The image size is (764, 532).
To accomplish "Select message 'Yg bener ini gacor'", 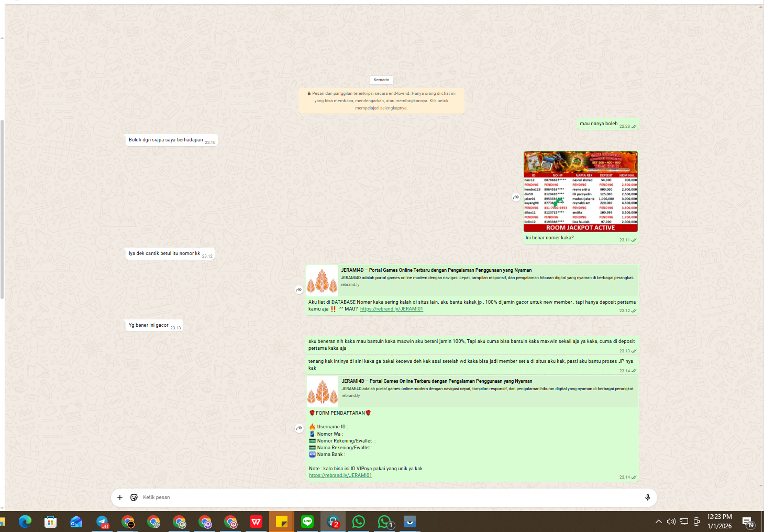I will point(149,325).
